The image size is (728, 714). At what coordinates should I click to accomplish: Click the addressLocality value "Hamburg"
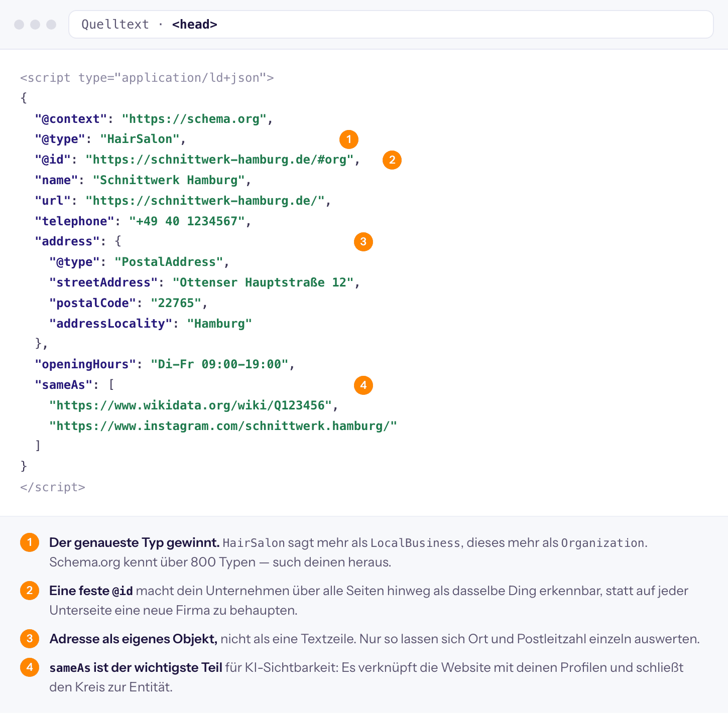219,324
